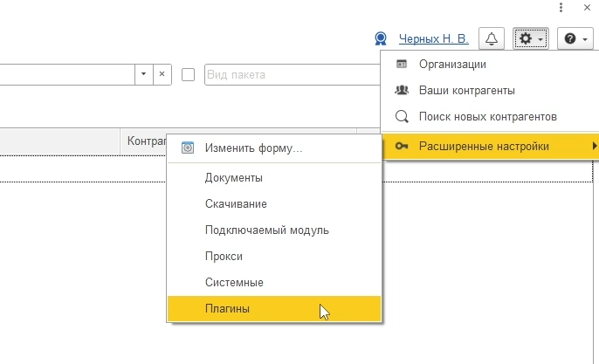Click the blue award ribbon icon
Image resolution: width=599 pixels, height=364 pixels.
[x=381, y=38]
